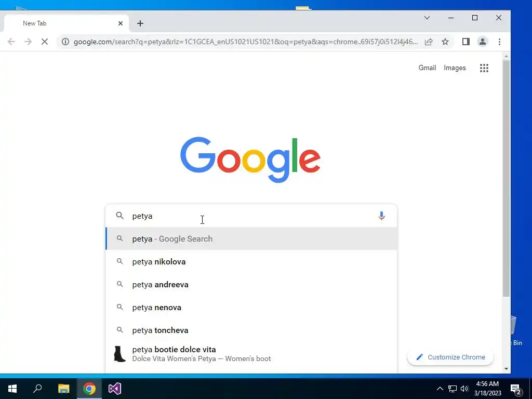Choose the 'petya nenova' suggestion
The width and height of the screenshot is (532, 399).
point(251,308)
